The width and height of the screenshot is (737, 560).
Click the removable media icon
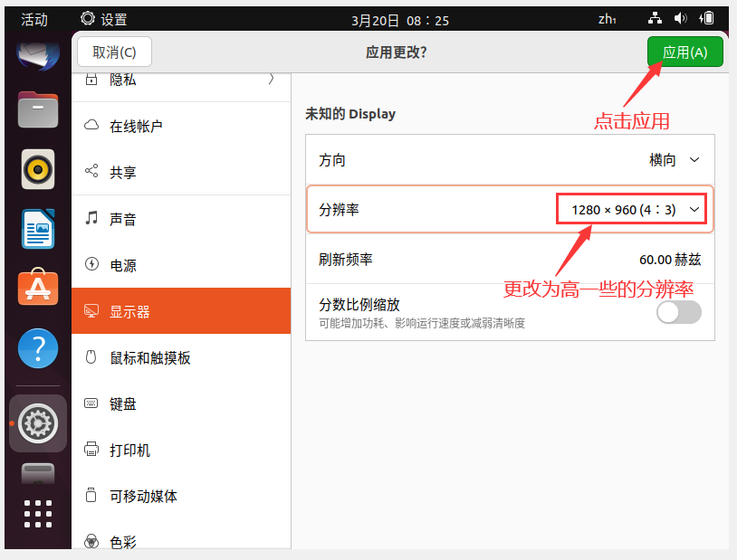pyautogui.click(x=91, y=495)
